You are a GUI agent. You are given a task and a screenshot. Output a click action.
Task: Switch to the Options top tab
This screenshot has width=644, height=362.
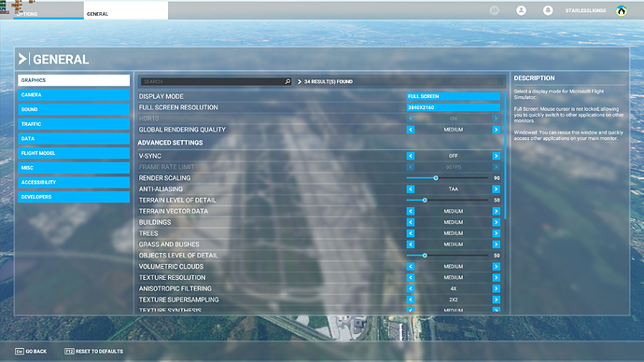pos(48,11)
